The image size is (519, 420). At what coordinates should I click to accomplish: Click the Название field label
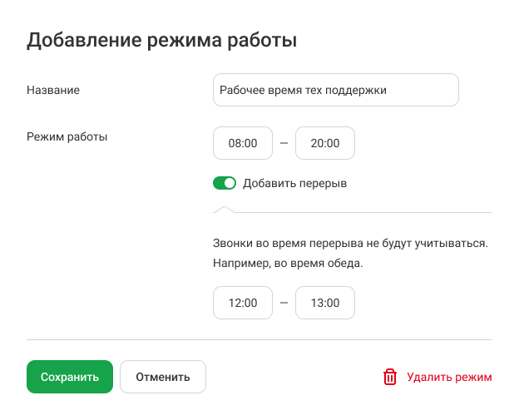(53, 90)
